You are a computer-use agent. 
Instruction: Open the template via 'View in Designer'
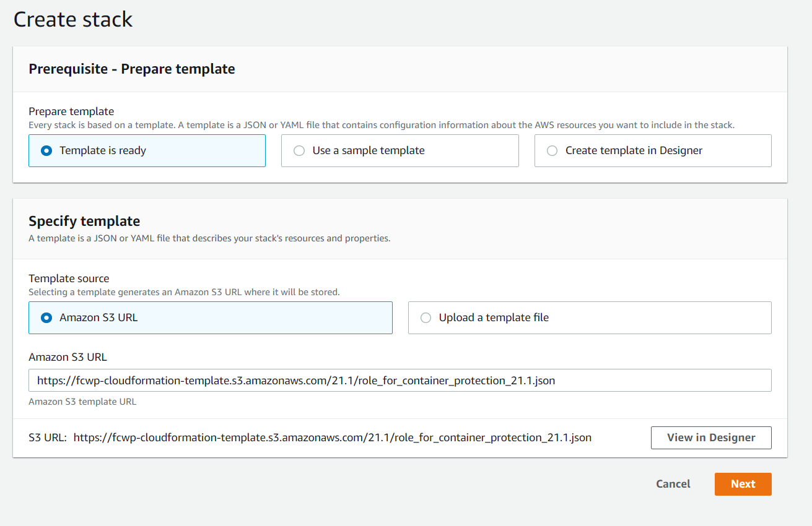pos(710,438)
